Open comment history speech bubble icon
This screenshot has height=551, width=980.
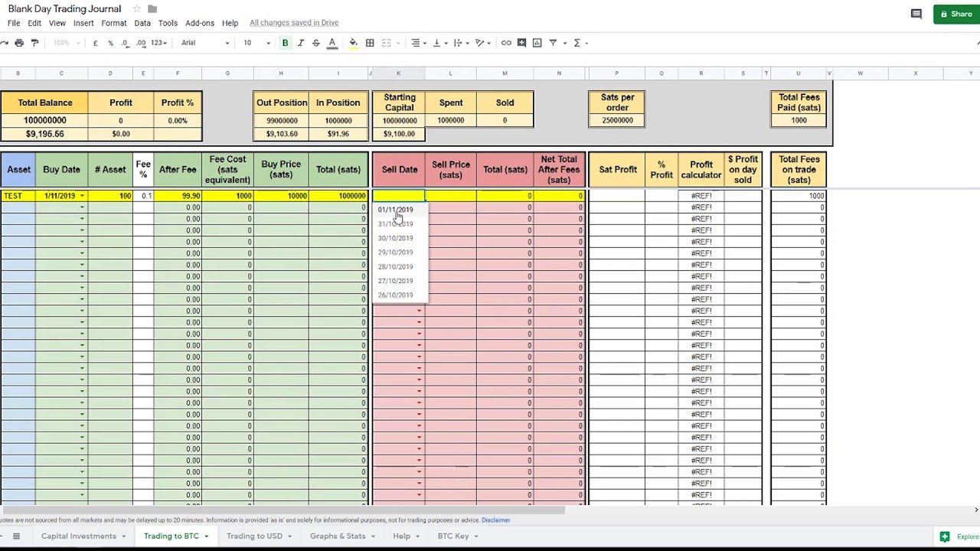coord(916,14)
